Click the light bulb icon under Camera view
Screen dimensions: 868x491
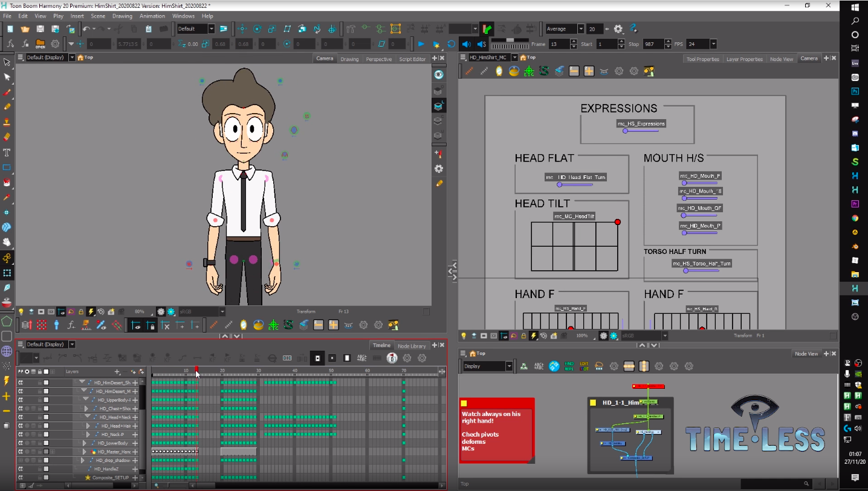click(x=21, y=311)
